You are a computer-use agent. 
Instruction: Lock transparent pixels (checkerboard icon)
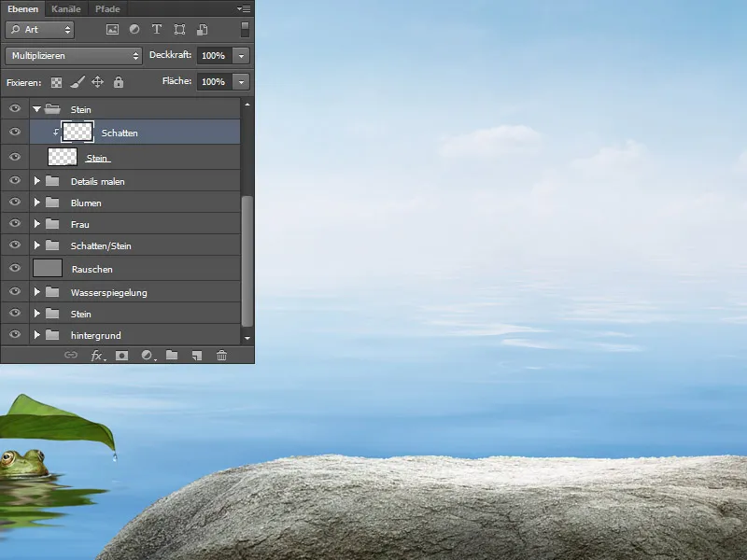[x=57, y=82]
